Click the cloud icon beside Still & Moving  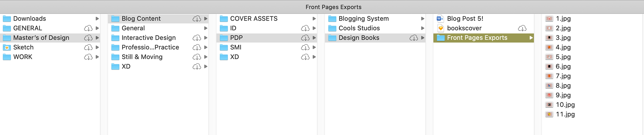pyautogui.click(x=197, y=57)
